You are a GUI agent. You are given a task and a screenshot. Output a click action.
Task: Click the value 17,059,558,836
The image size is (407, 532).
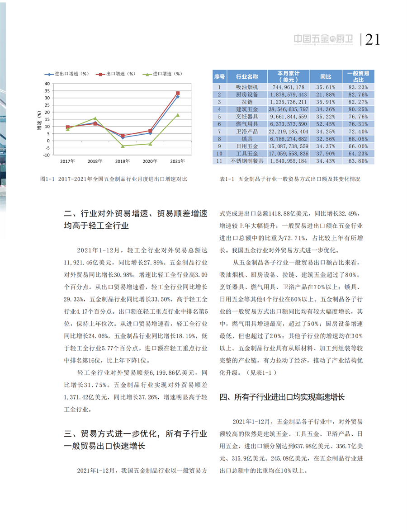point(289,154)
